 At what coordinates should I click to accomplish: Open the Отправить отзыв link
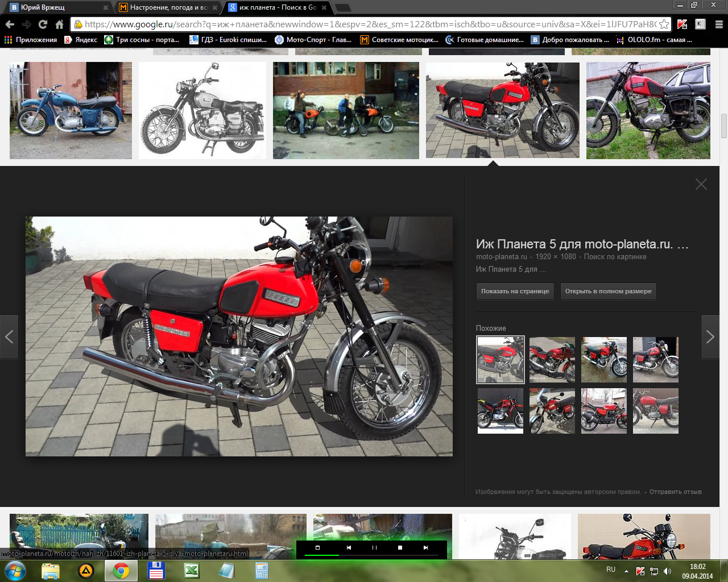(675, 492)
